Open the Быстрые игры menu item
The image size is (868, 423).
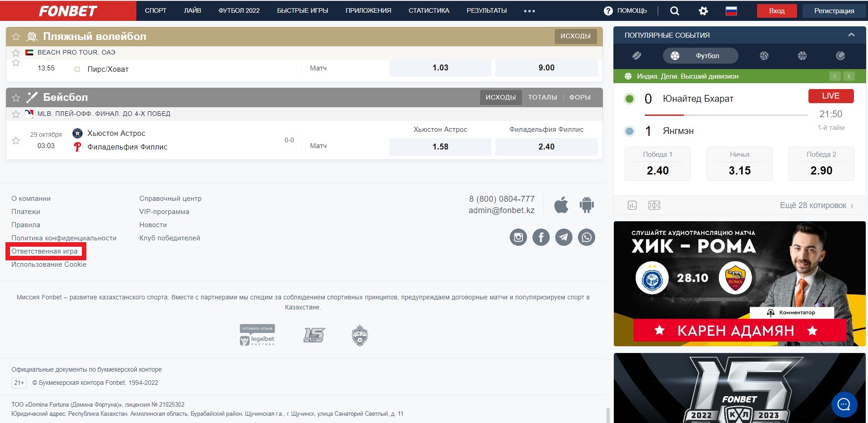302,10
